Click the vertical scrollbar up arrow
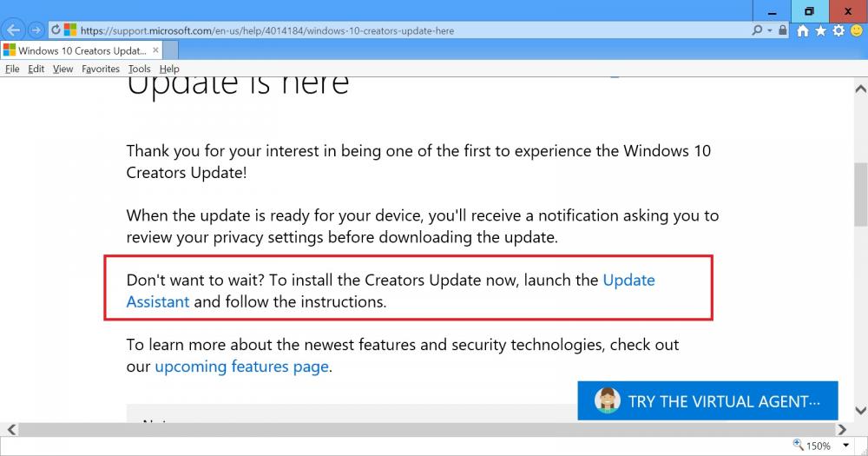This screenshot has height=456, width=868. [861, 89]
